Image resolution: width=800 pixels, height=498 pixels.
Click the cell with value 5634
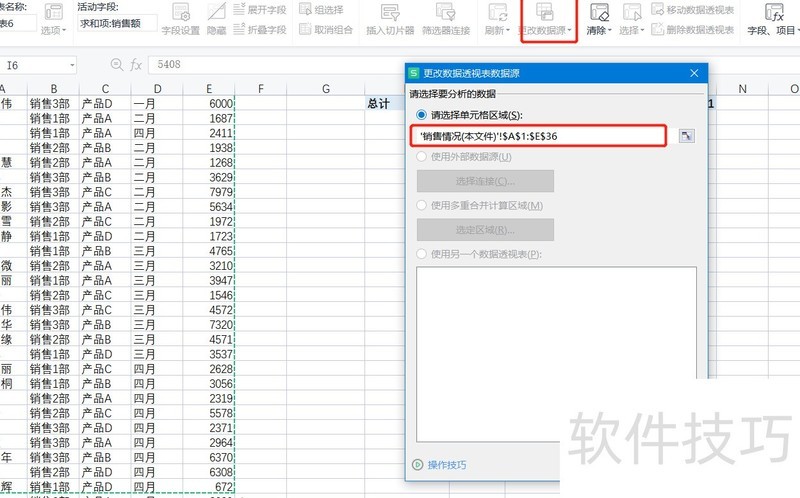(209, 207)
